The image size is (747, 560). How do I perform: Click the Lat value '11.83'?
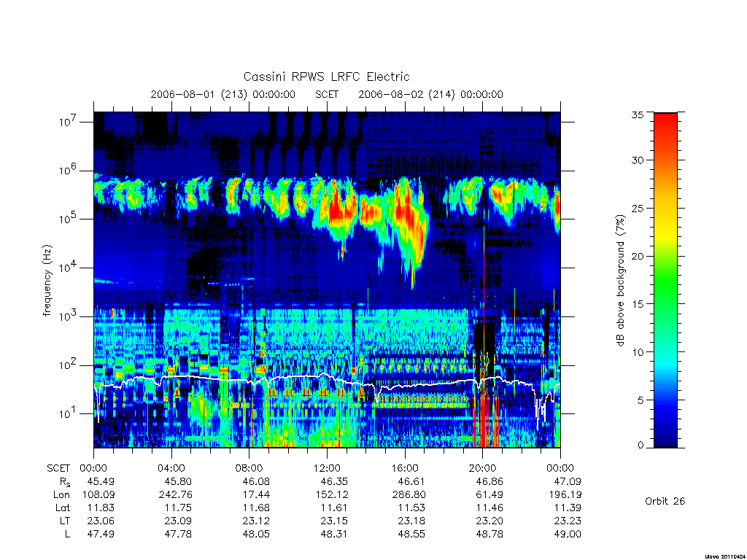tap(101, 507)
